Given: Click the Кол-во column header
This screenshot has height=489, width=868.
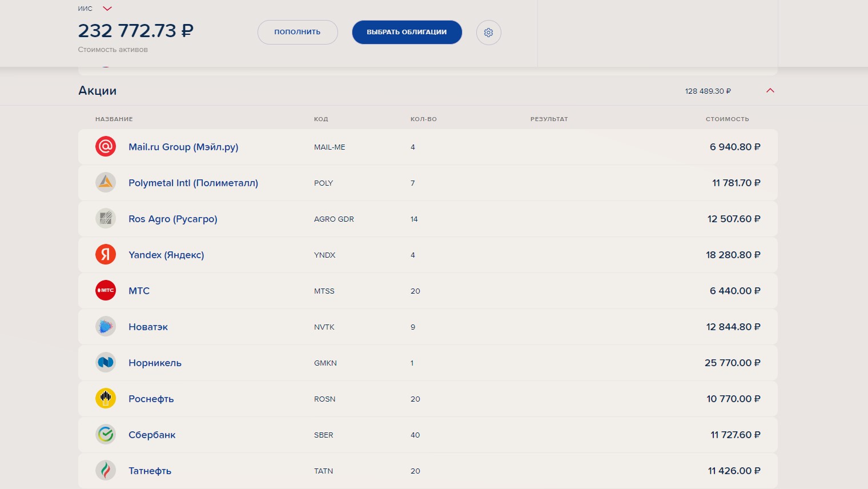Looking at the screenshot, I should coord(424,119).
